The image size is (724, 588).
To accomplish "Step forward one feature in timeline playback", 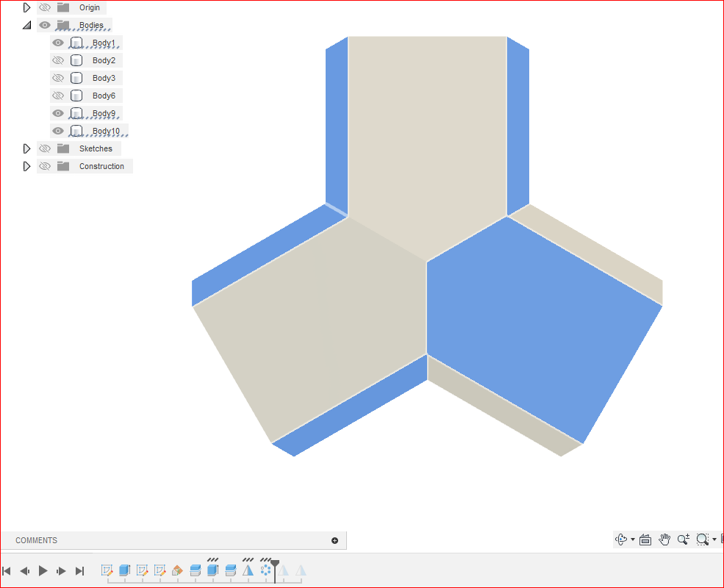I will [x=62, y=570].
